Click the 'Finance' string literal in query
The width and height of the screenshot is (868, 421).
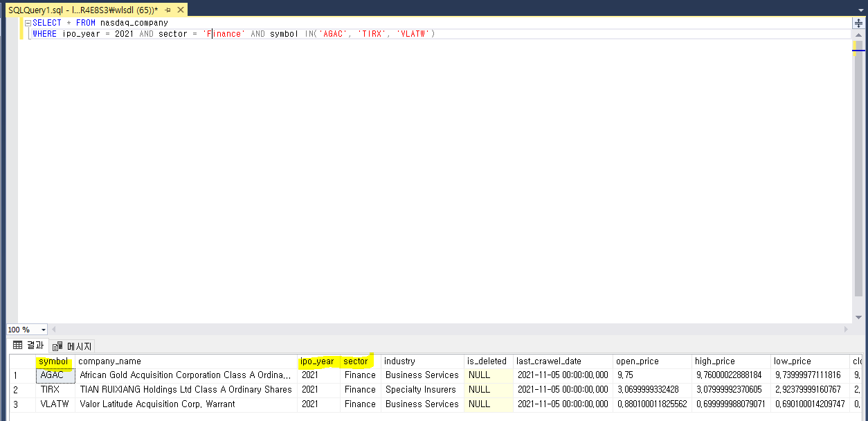point(224,34)
